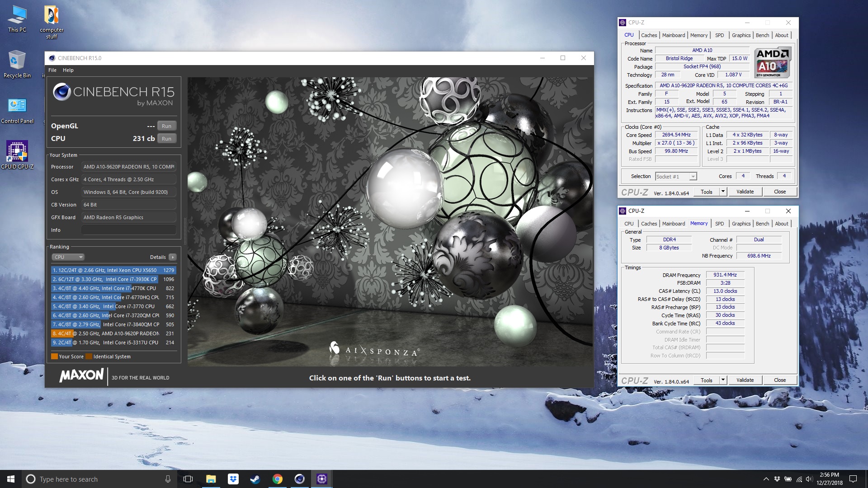Show hidden system tray icons
Image resolution: width=868 pixels, height=488 pixels.
[x=766, y=479]
